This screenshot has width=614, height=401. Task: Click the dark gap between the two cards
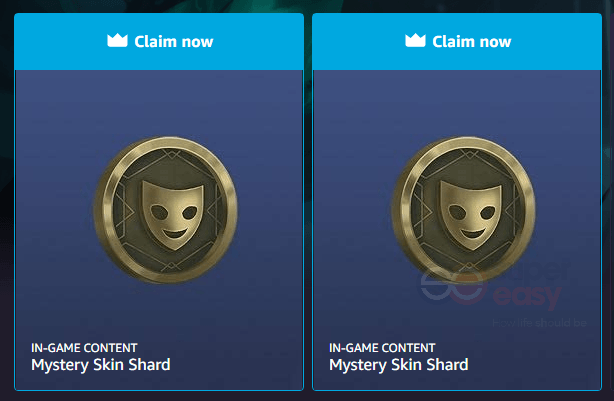click(308, 202)
